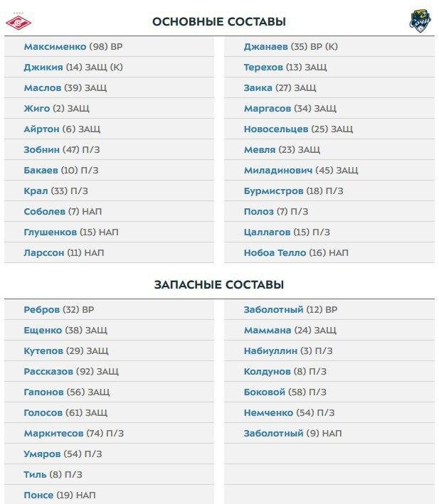Click the Кутепов substitute link
Image resolution: width=439 pixels, height=504 pixels.
coord(43,351)
